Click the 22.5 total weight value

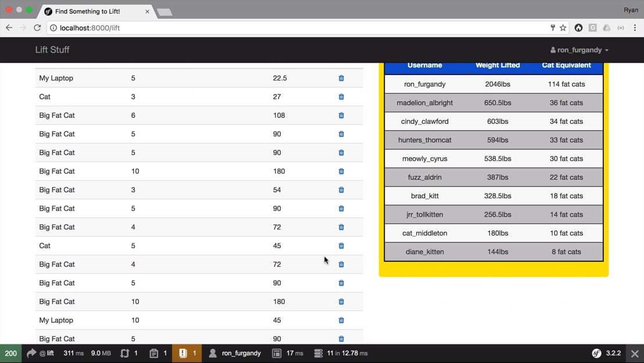280,78
